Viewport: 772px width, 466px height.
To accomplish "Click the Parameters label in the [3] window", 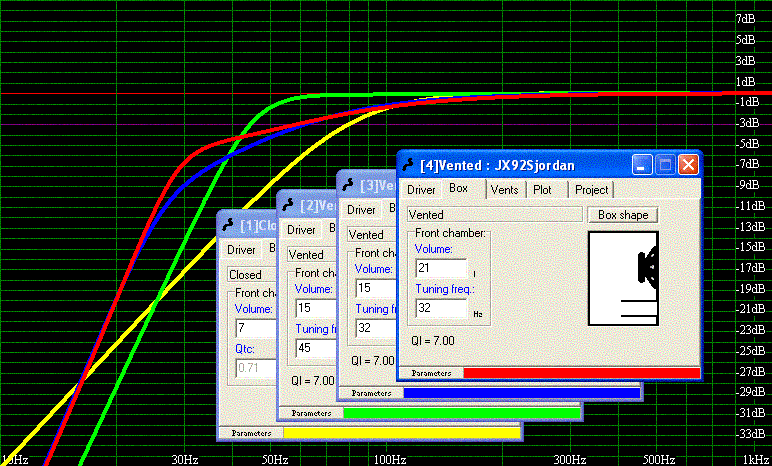I will 372,393.
